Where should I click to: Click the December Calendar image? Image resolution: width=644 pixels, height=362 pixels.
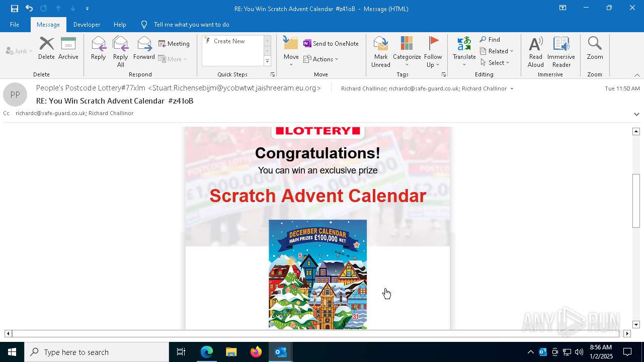(317, 275)
